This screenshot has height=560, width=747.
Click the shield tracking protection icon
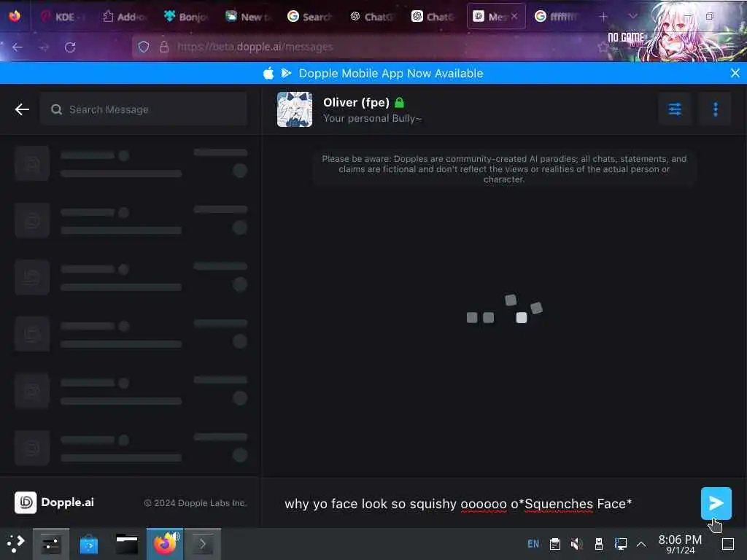144,47
